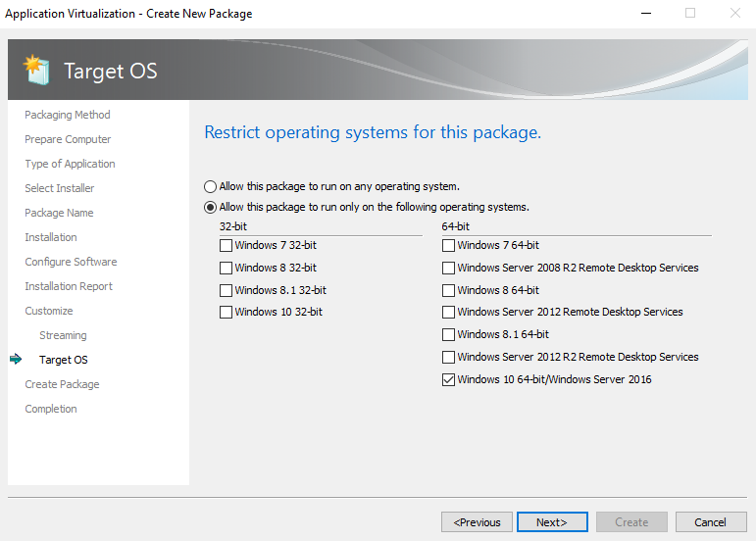Go to Prepare Computer step

pos(68,139)
